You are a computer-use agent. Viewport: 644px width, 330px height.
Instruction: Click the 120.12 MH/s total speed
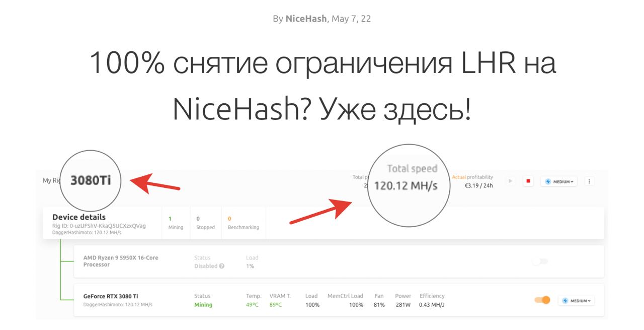point(406,186)
